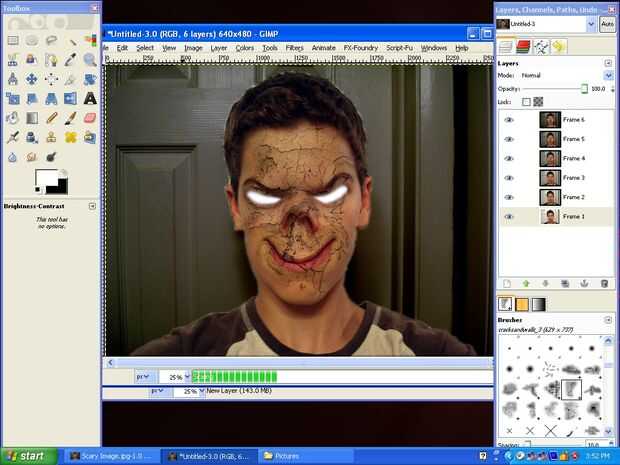The height and width of the screenshot is (465, 620).
Task: Open the Brightness-Contrast tool options menu
Action: click(x=92, y=206)
